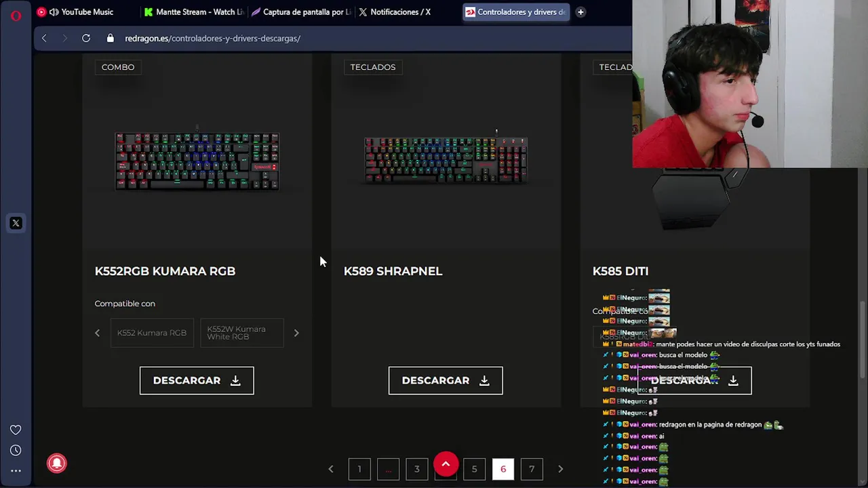Download K585 Diti driver

(x=694, y=380)
